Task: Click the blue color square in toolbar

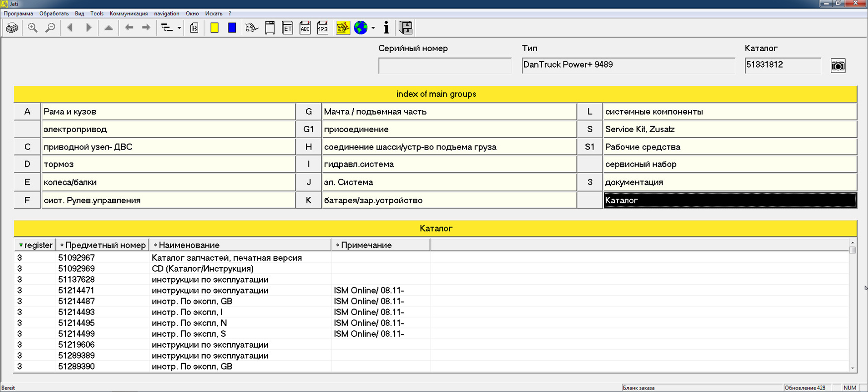Action: tap(232, 28)
